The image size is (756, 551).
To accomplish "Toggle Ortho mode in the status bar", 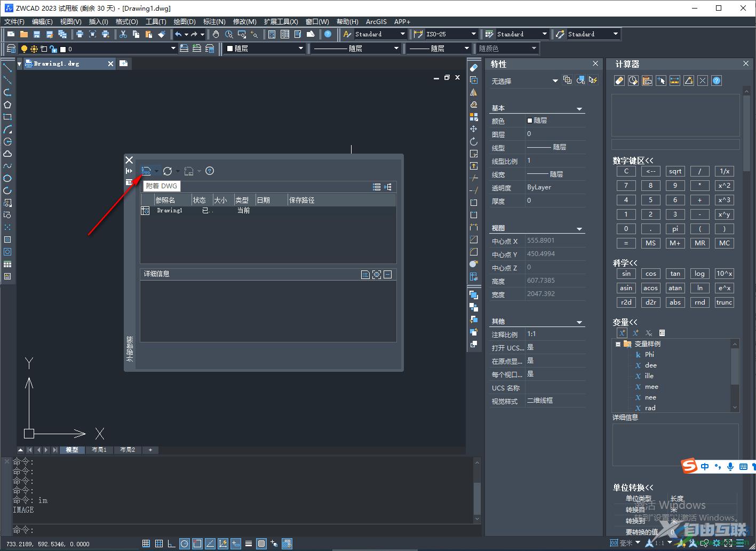I will [x=171, y=544].
